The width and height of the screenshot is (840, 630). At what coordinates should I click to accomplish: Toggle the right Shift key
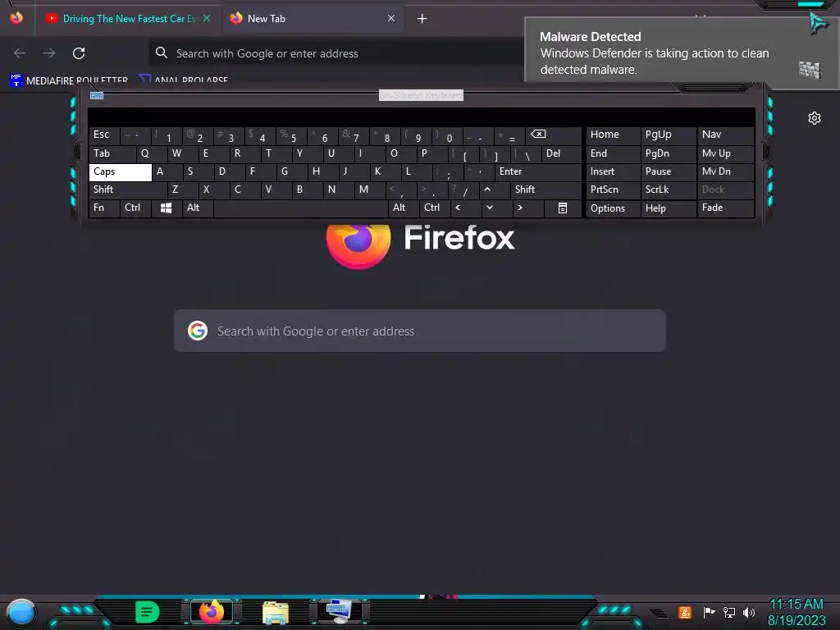(546, 189)
